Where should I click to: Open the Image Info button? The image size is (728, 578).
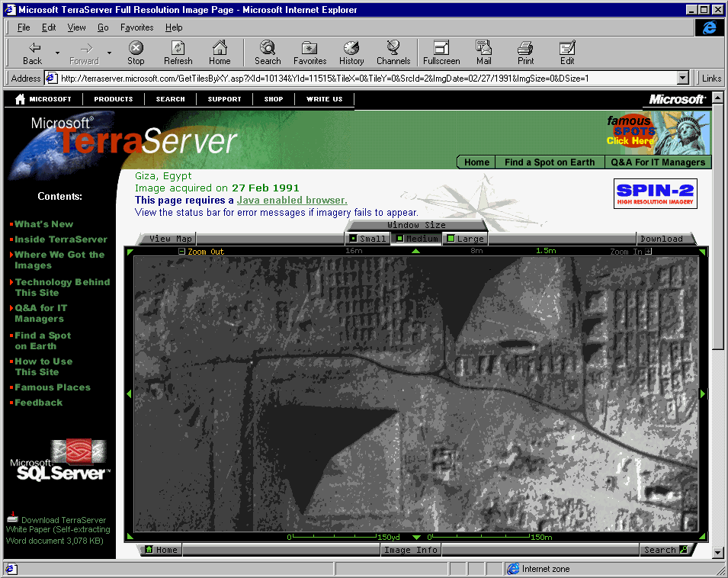(410, 550)
